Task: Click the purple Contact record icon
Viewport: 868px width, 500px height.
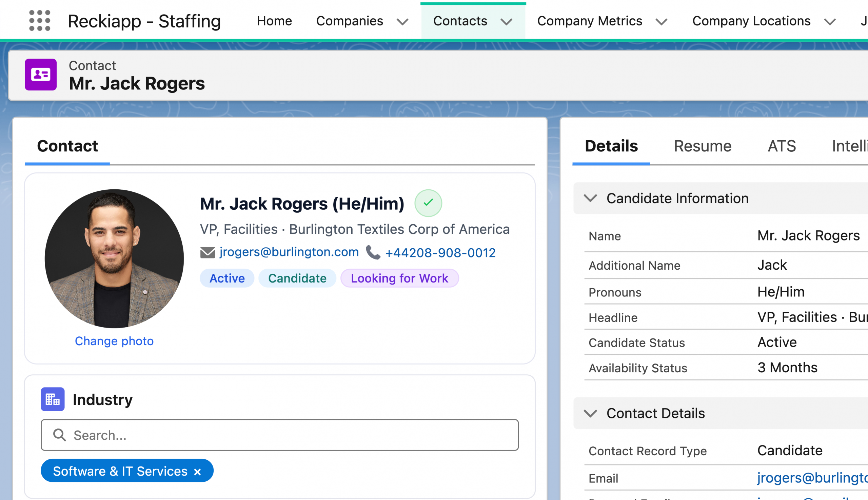Action: 41,75
